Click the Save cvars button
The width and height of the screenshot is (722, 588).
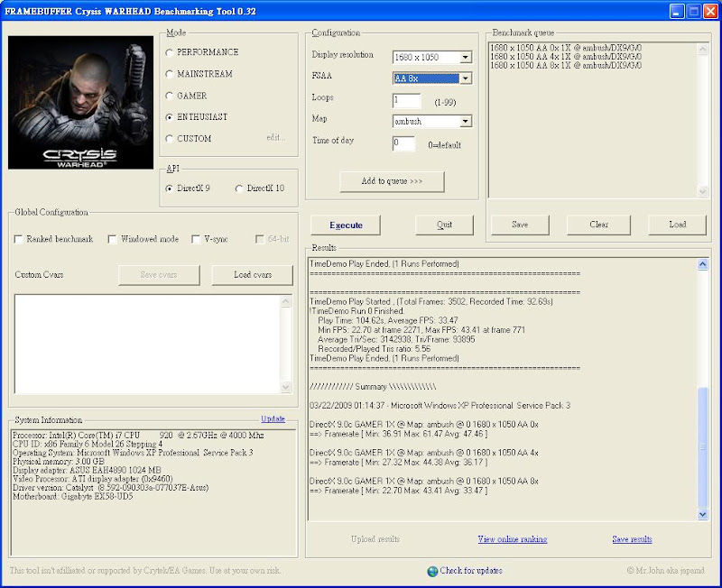click(x=159, y=275)
